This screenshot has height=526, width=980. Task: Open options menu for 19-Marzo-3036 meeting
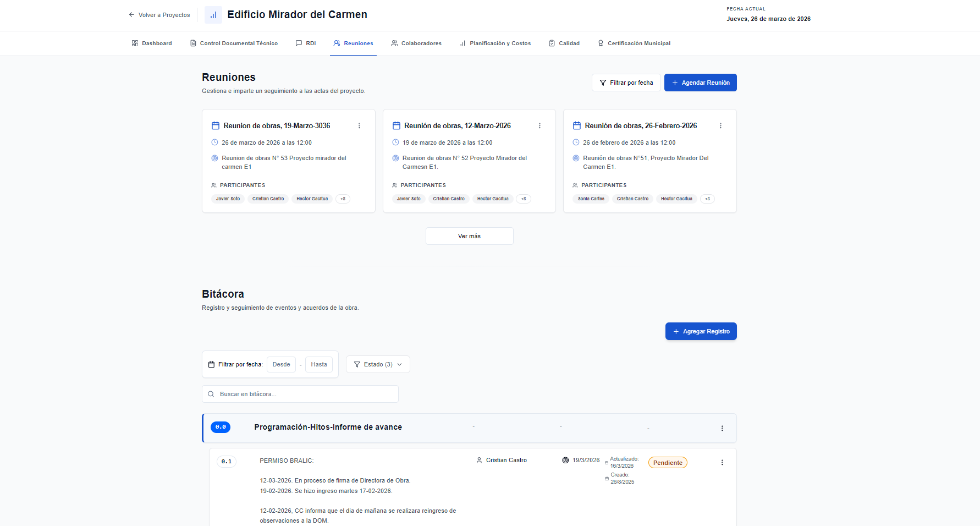coord(359,126)
